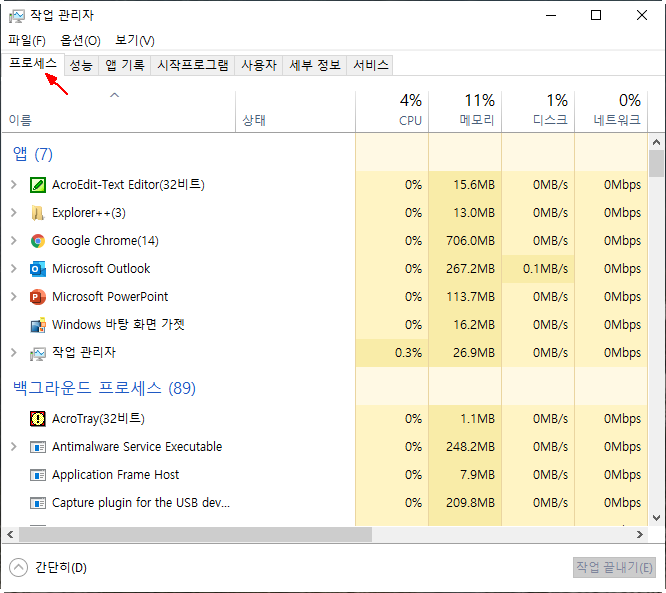Click the 706.0MB memory value
This screenshot has height=593, width=666.
(470, 241)
